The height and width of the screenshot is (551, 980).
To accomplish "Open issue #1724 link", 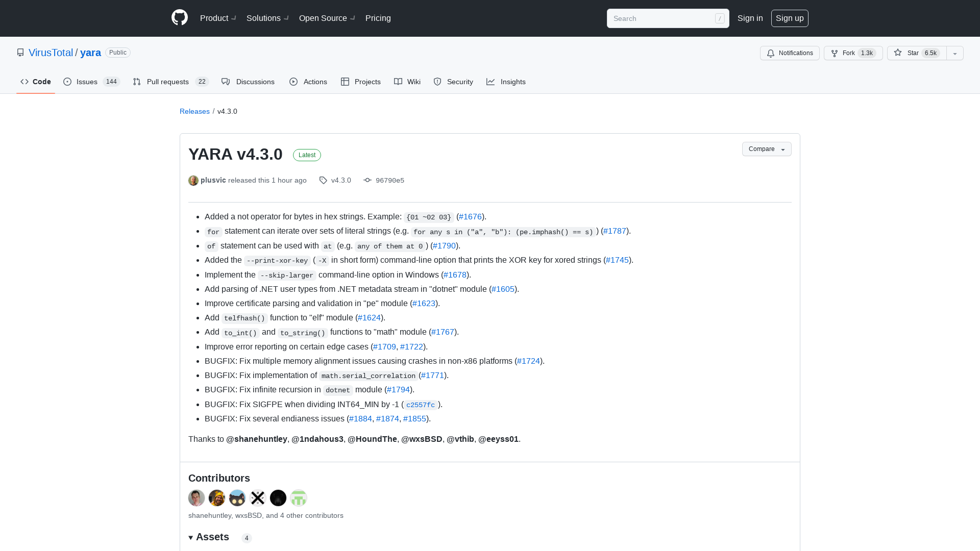I will coord(528,361).
